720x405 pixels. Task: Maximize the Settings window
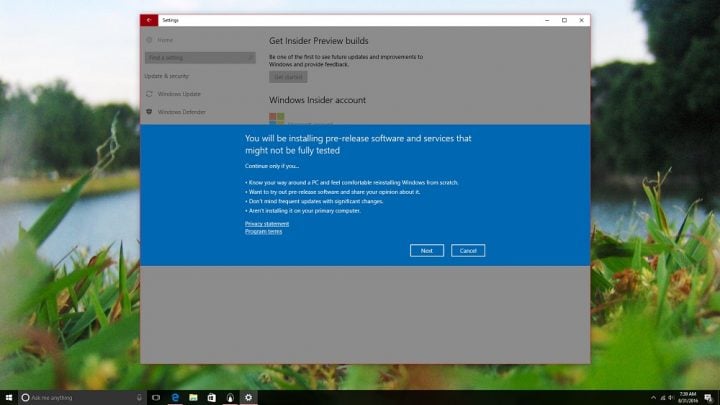click(564, 20)
